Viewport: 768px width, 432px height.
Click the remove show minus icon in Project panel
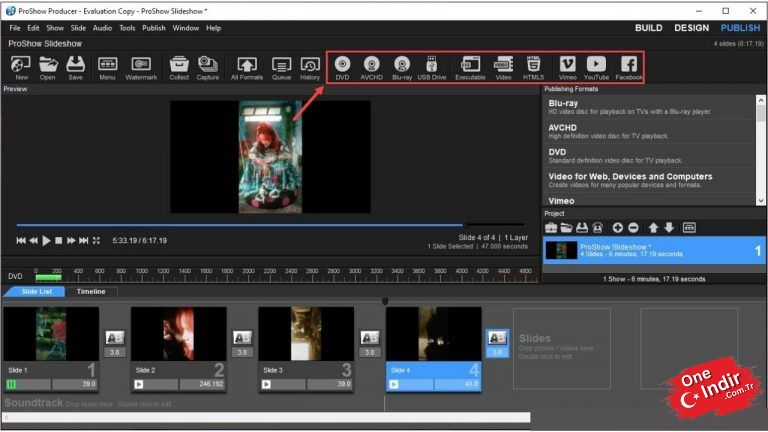tap(633, 228)
